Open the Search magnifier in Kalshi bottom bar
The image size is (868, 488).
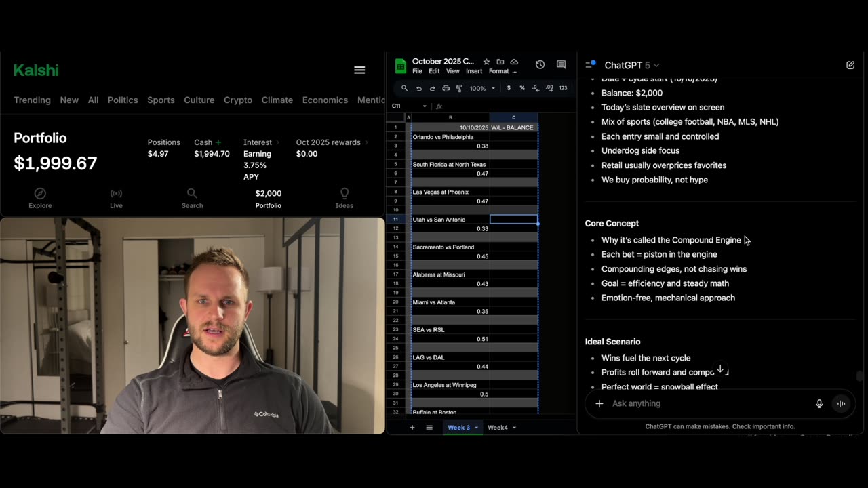(x=192, y=193)
